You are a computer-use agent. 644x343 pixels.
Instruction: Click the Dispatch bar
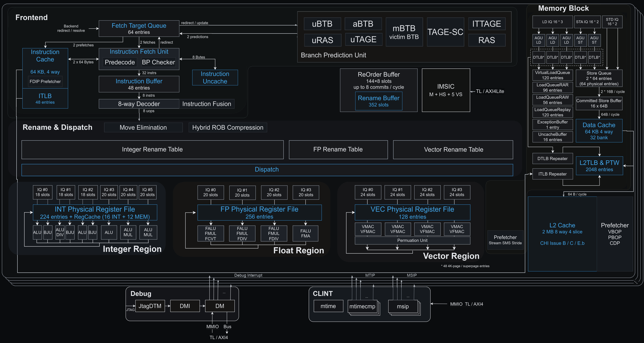coord(267,170)
